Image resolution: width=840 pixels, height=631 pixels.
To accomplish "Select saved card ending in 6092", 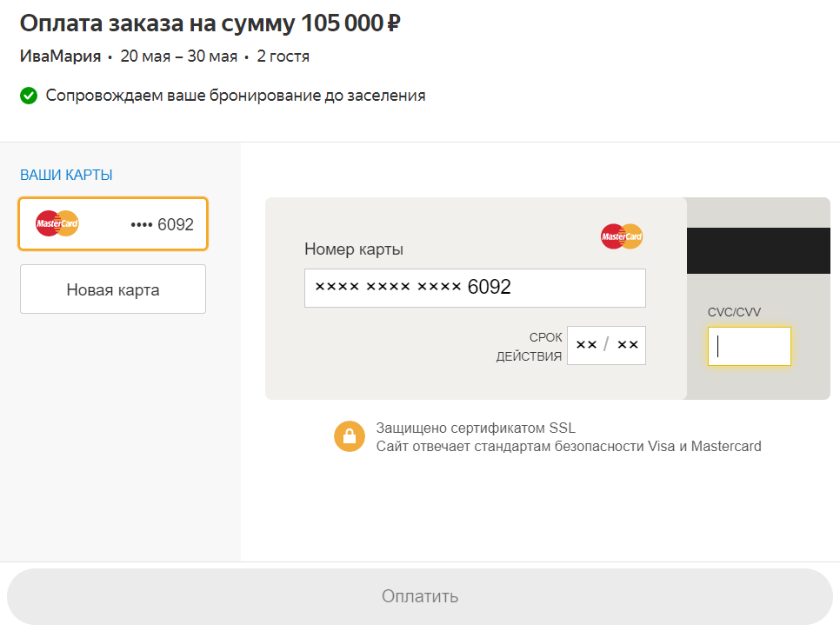I will (113, 224).
